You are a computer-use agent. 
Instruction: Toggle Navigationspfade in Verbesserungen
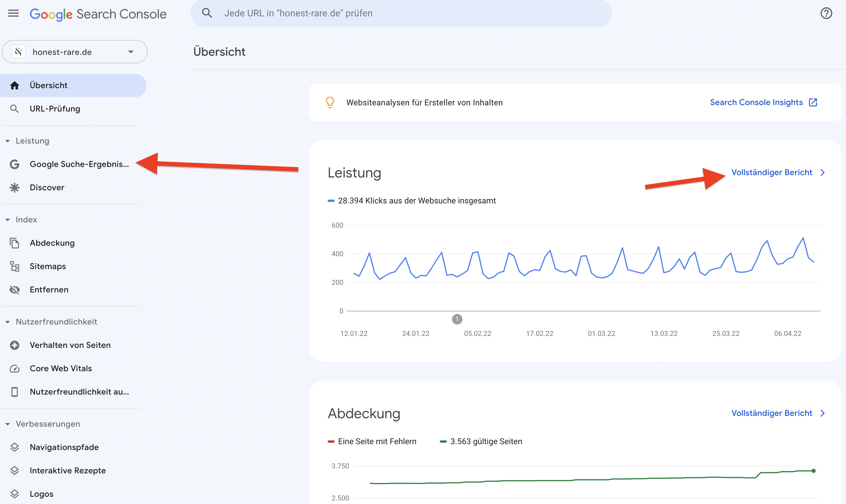click(x=65, y=447)
